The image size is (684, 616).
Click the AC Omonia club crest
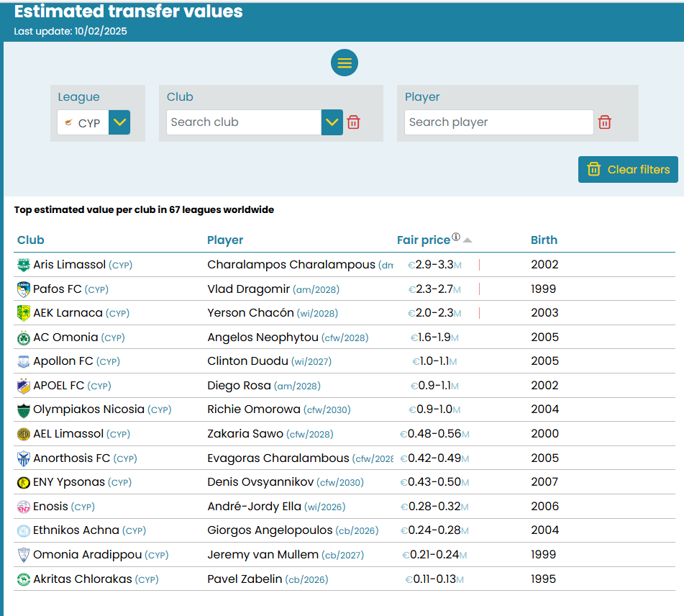coord(24,338)
